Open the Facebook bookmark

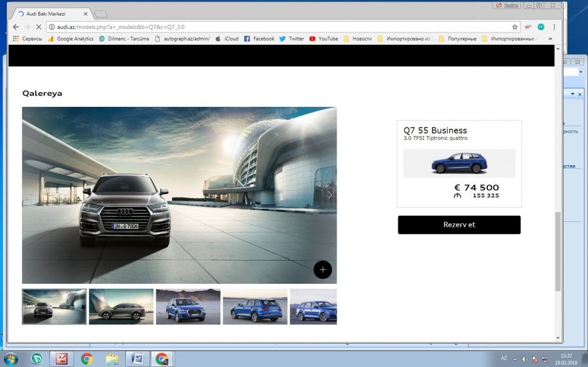coord(259,39)
